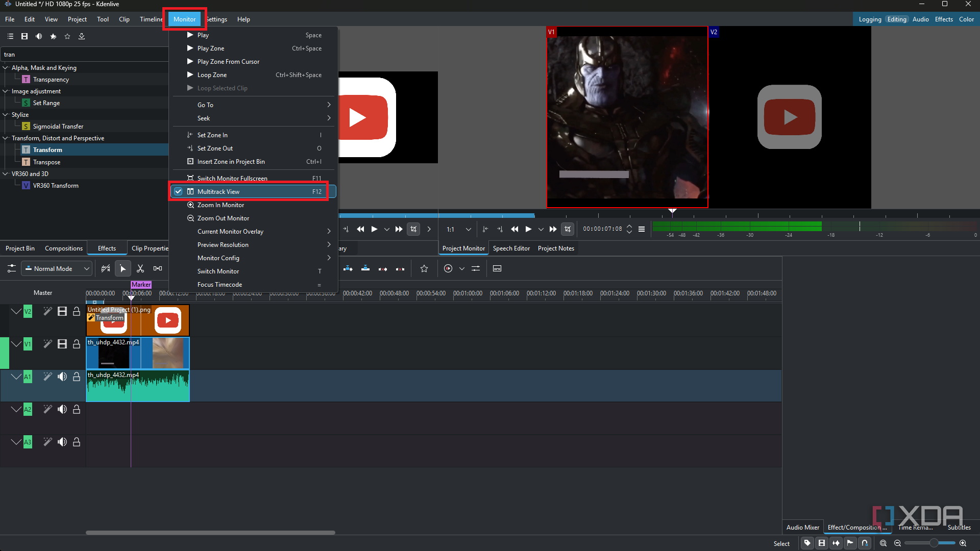Toggle show video thumbnails in status bar
The height and width of the screenshot is (551, 980).
click(x=822, y=543)
